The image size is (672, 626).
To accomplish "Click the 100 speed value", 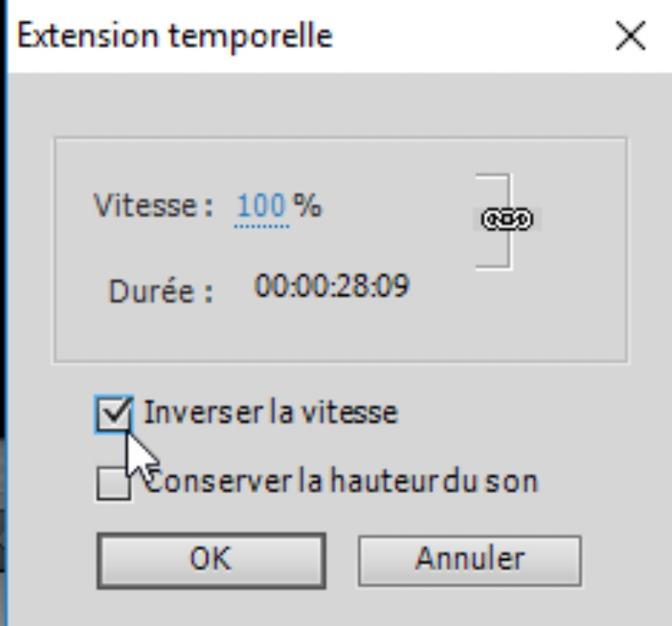I will (262, 206).
